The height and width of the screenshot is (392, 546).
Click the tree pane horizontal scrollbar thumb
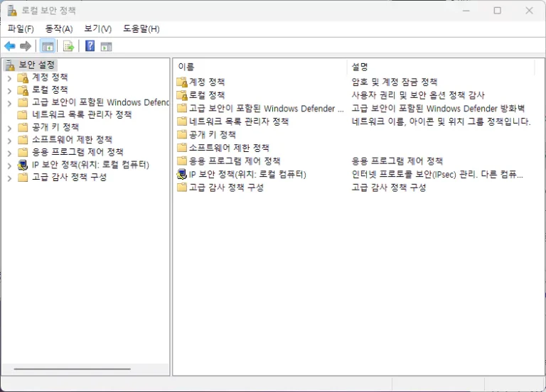pos(72,369)
